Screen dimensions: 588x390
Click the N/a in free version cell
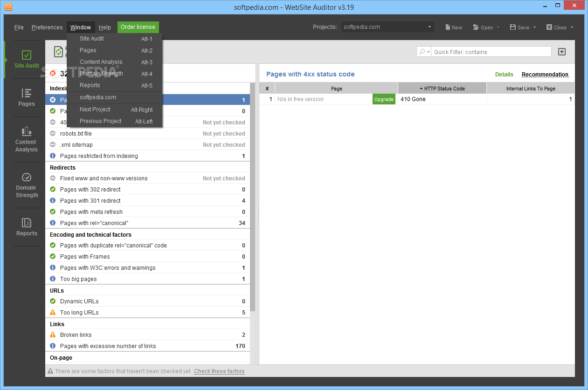[x=324, y=99]
